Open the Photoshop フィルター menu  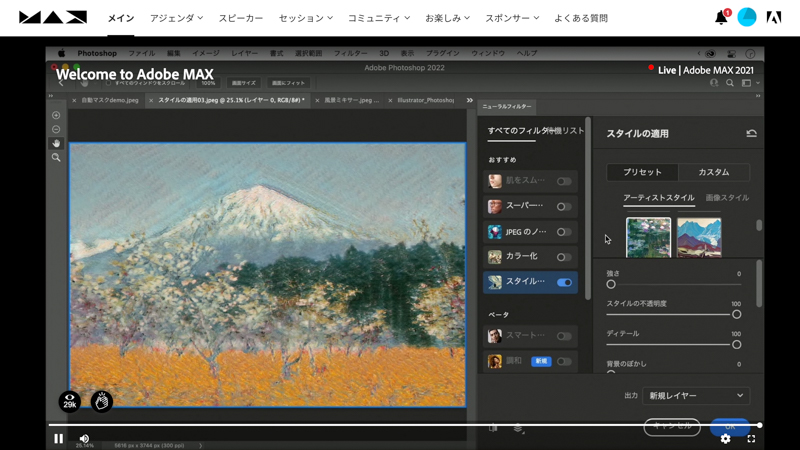[x=350, y=53]
